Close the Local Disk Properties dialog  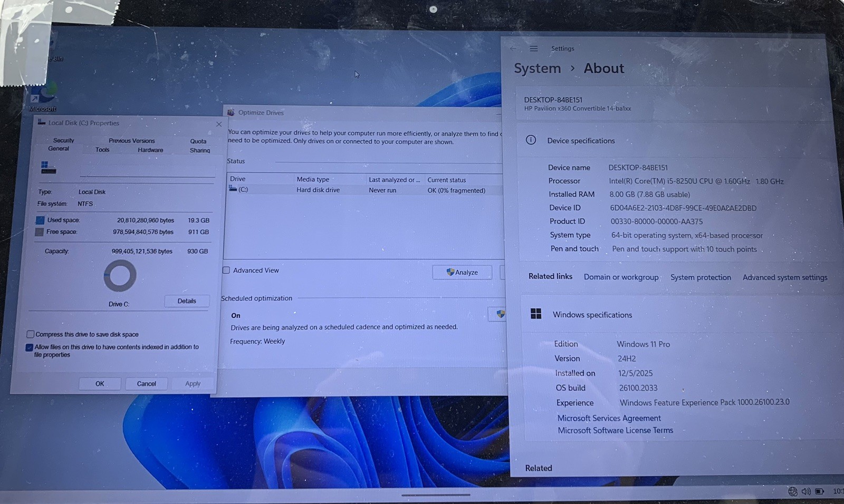[219, 124]
